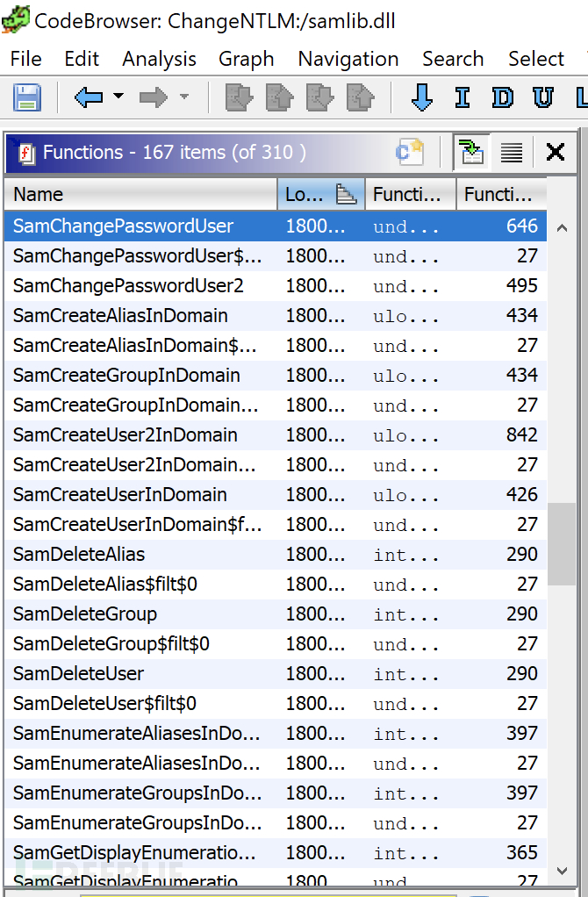Click the 'U' next-undefined toolbar icon

[543, 97]
